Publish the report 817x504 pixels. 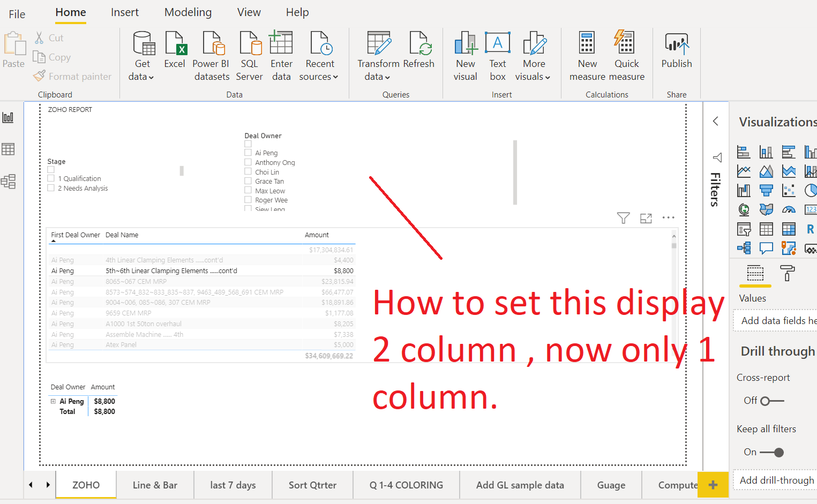click(677, 50)
